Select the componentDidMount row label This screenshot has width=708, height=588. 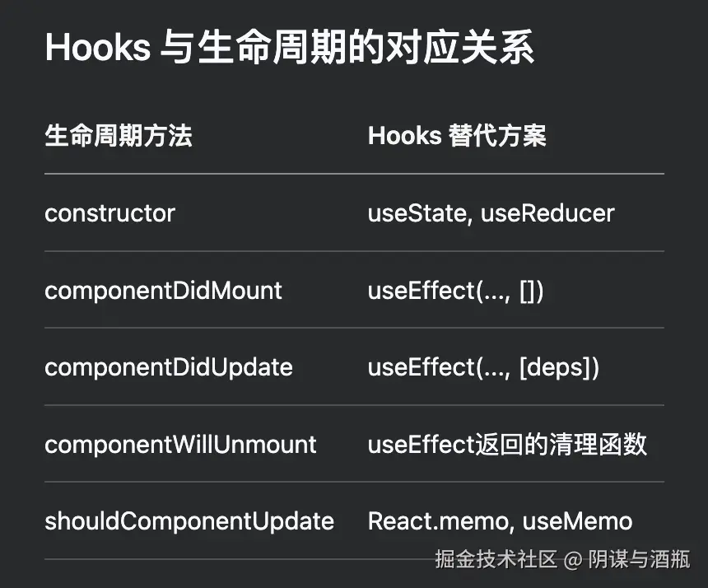(x=164, y=291)
